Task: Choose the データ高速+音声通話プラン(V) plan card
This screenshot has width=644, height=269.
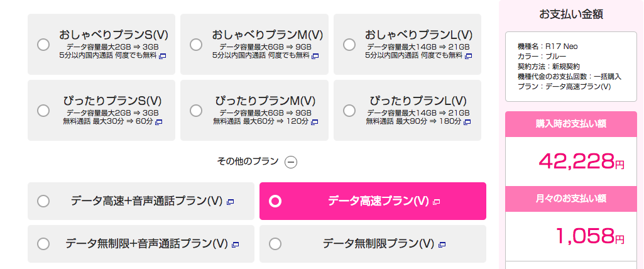Action: pos(141,201)
